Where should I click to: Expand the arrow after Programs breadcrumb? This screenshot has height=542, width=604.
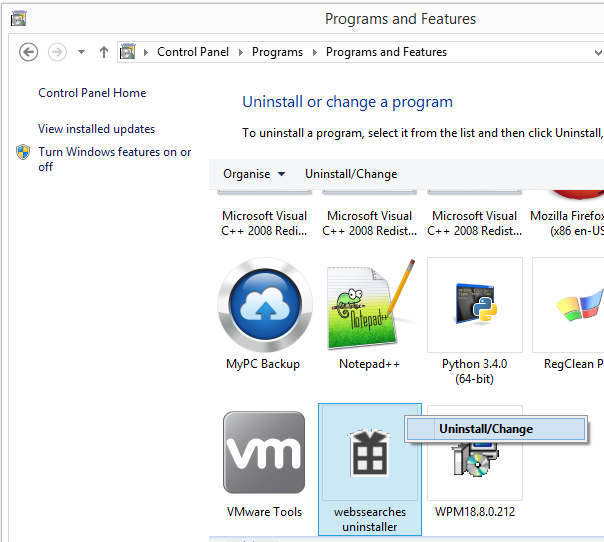pyautogui.click(x=315, y=52)
